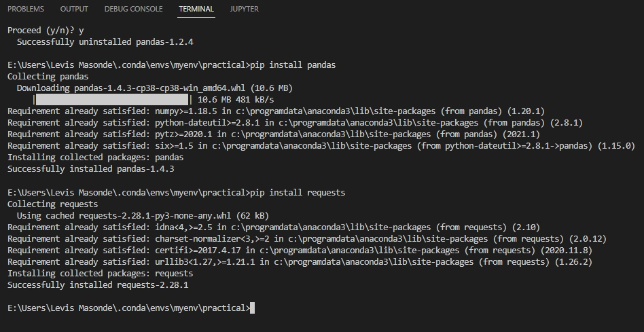Click the pandas-1.4.3 wheel filename

(x=160, y=88)
